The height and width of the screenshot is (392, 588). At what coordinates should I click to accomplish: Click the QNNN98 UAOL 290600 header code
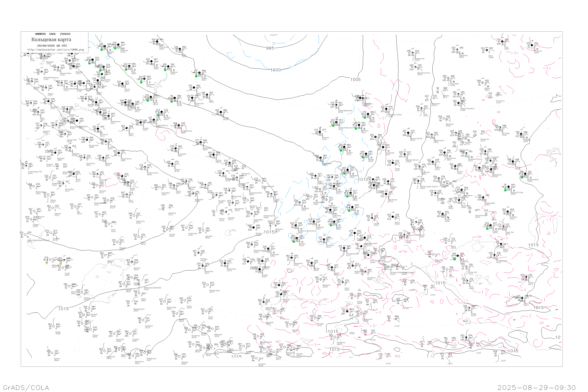coord(53,34)
